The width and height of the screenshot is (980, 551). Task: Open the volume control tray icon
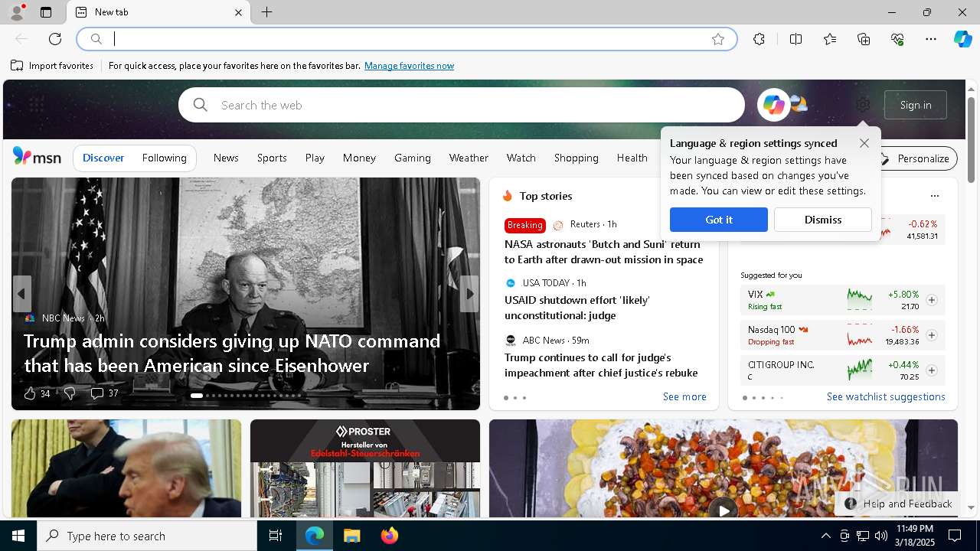[881, 536]
